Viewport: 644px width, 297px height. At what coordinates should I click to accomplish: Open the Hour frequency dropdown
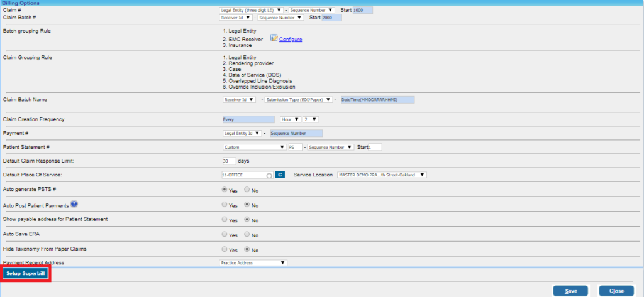click(291, 119)
